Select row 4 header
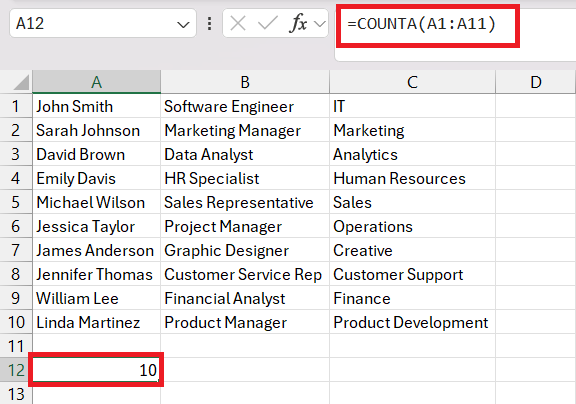The height and width of the screenshot is (404, 576). click(16, 178)
